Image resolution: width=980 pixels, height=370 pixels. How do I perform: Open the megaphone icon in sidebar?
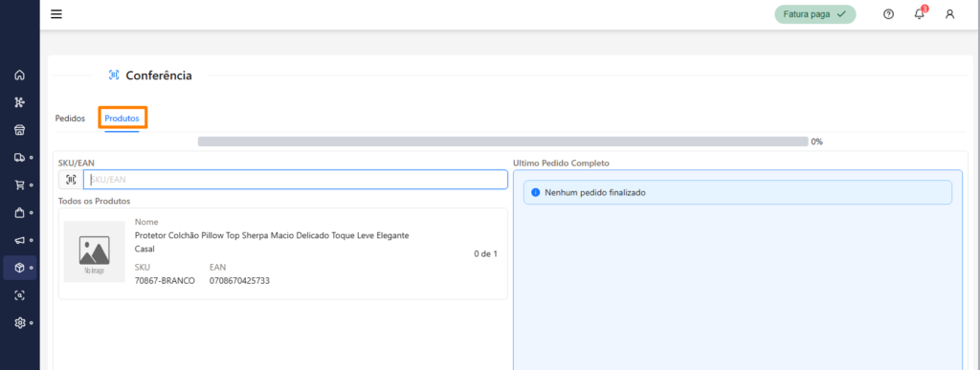click(19, 240)
